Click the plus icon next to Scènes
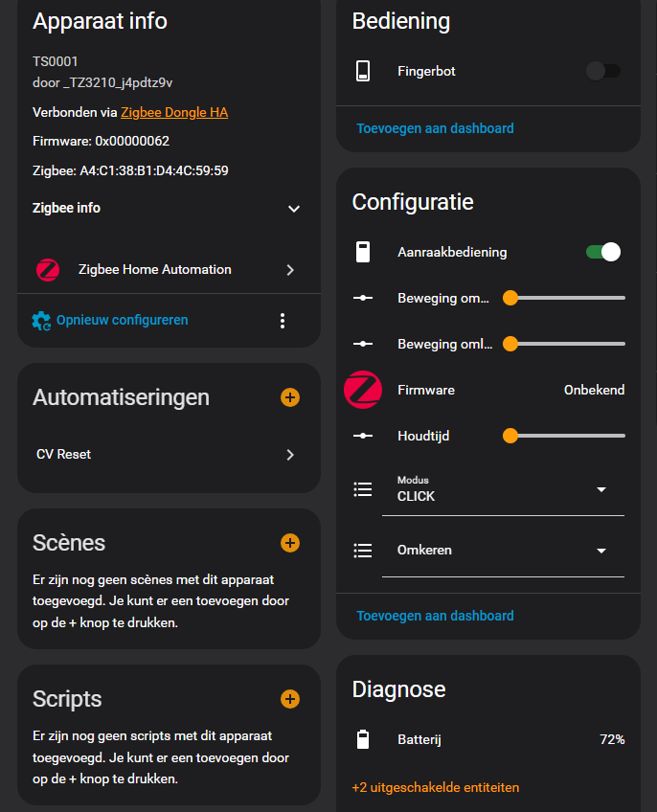 (x=290, y=543)
